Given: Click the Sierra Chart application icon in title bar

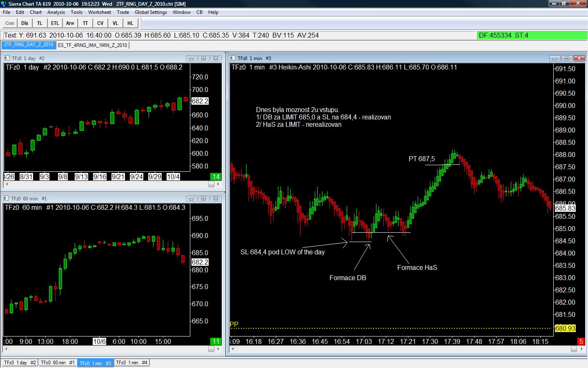Looking at the screenshot, I should click(x=4, y=4).
